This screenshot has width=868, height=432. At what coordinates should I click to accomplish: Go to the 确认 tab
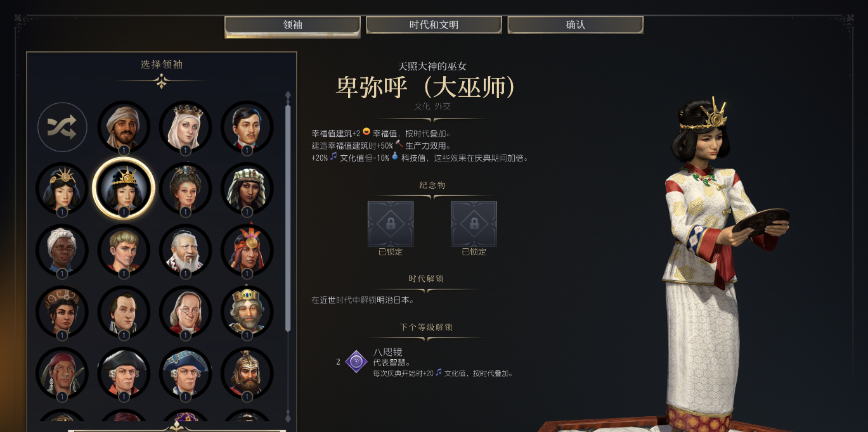[576, 25]
